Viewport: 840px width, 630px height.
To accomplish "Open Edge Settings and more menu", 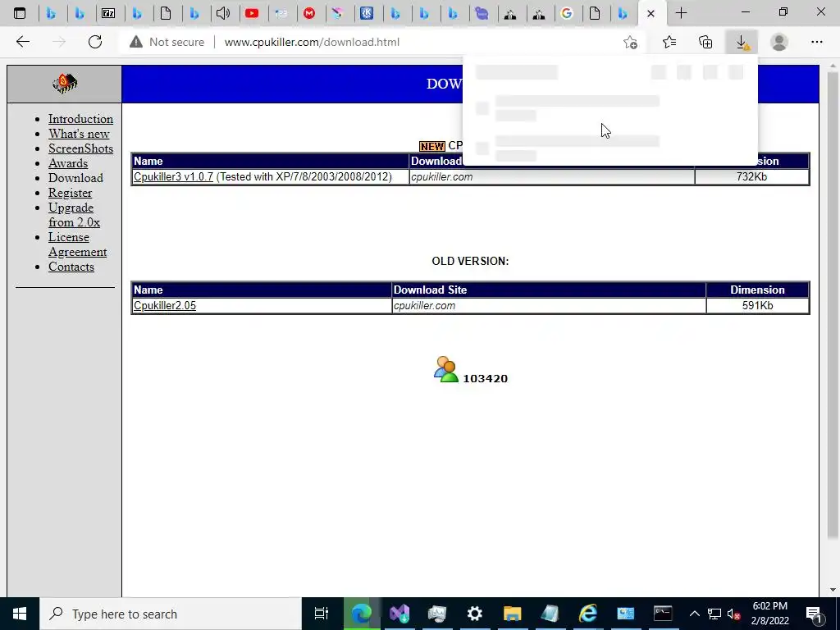I will (816, 42).
